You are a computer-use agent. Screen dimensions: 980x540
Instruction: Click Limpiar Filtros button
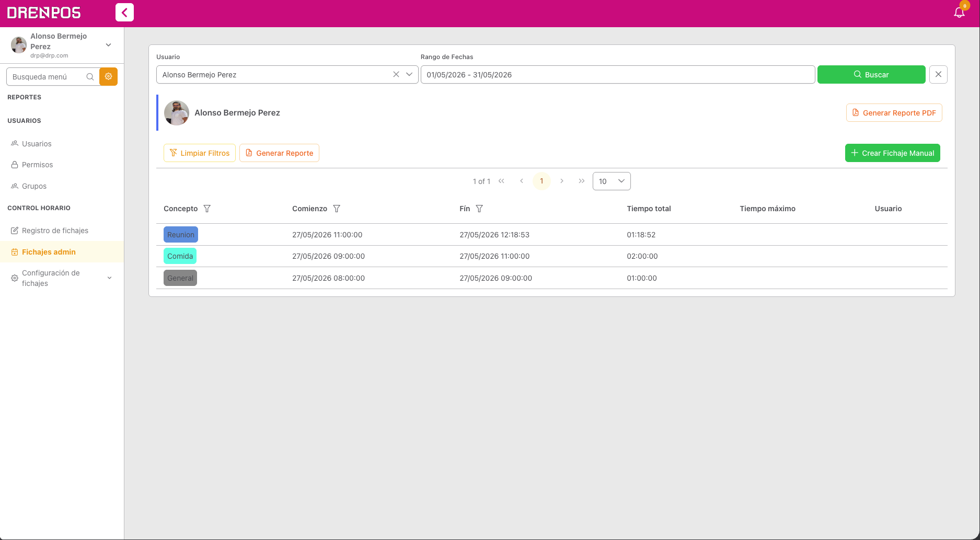(200, 153)
